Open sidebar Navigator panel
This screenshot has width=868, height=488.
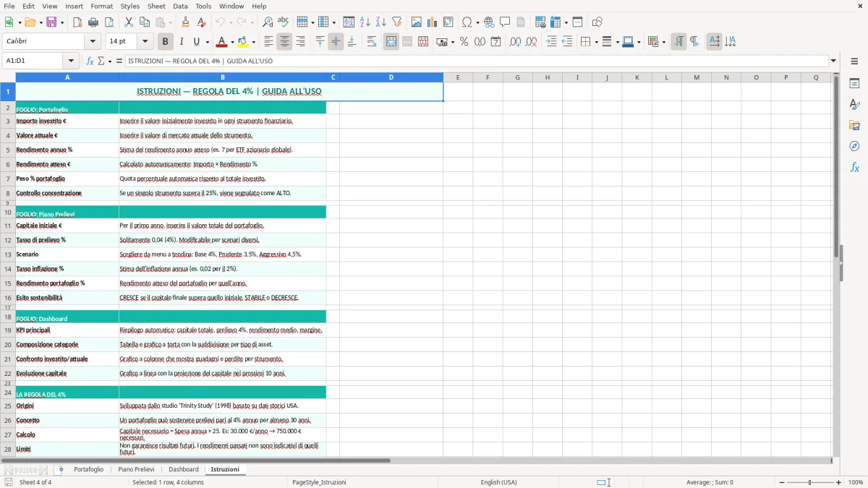click(x=854, y=147)
